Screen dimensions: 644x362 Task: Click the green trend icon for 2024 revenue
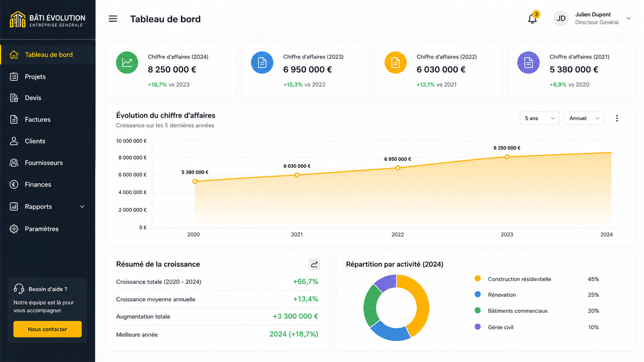tap(127, 63)
